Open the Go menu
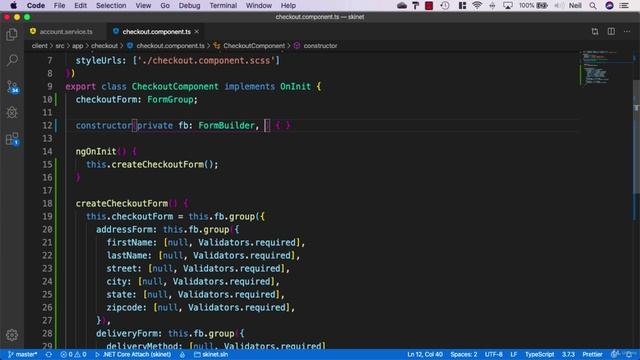The image size is (640, 360). click(165, 5)
